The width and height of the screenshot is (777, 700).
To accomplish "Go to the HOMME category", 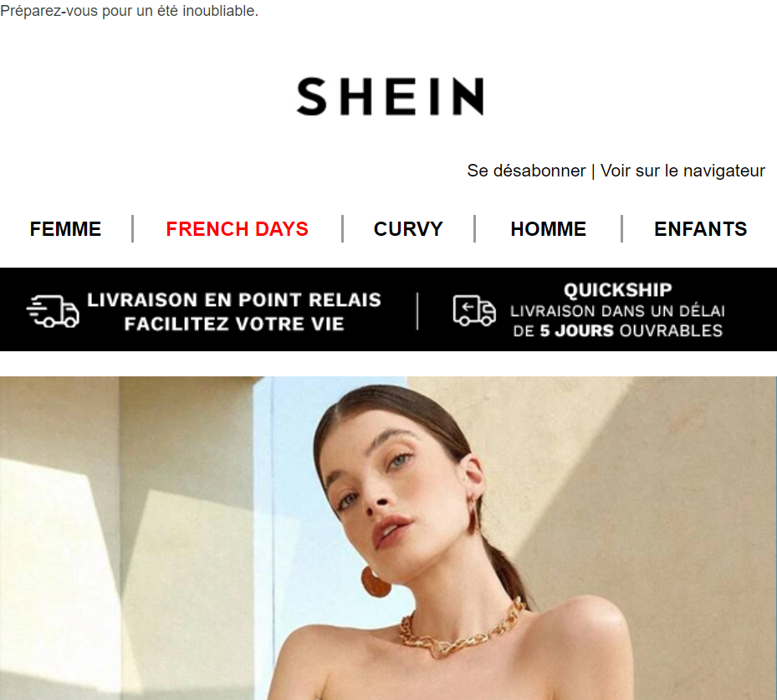I will tap(549, 229).
